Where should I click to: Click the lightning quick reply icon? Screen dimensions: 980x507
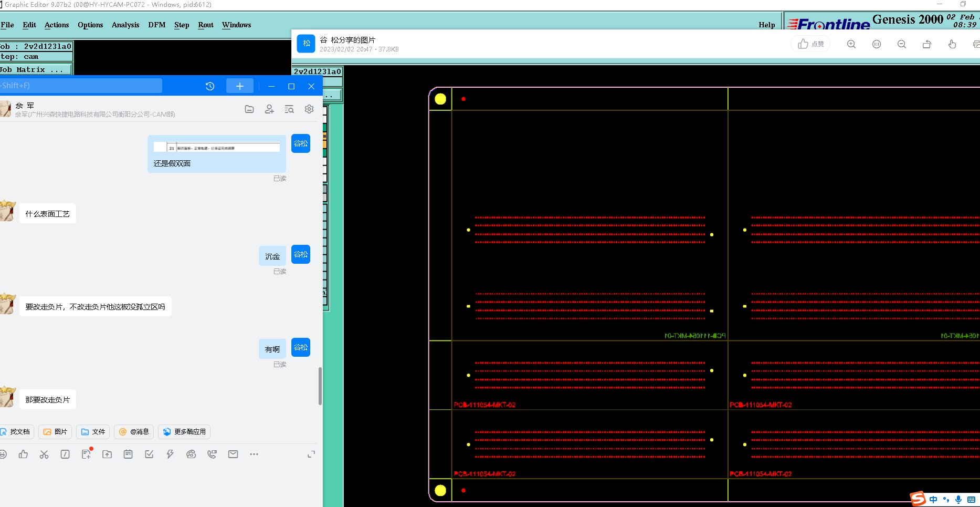pos(170,454)
